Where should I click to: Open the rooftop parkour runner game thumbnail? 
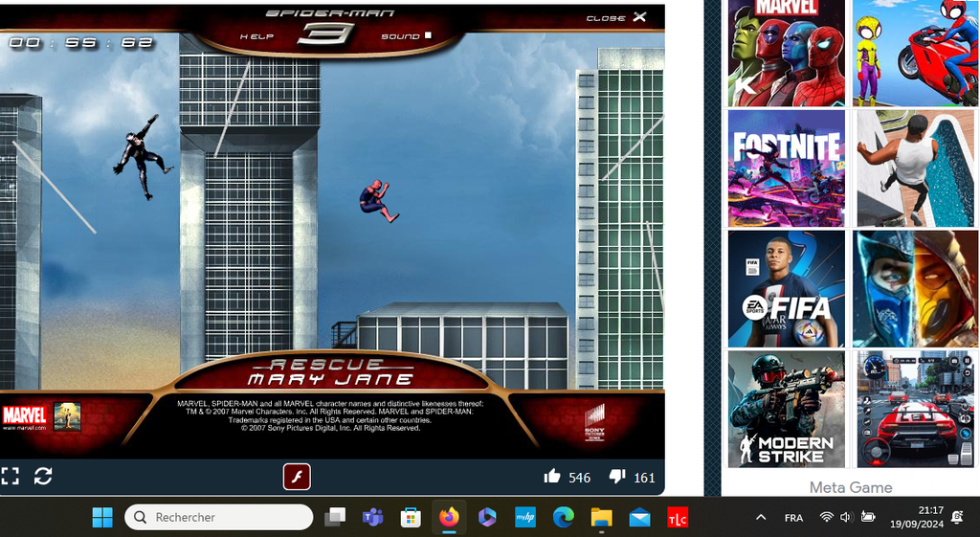coord(916,168)
